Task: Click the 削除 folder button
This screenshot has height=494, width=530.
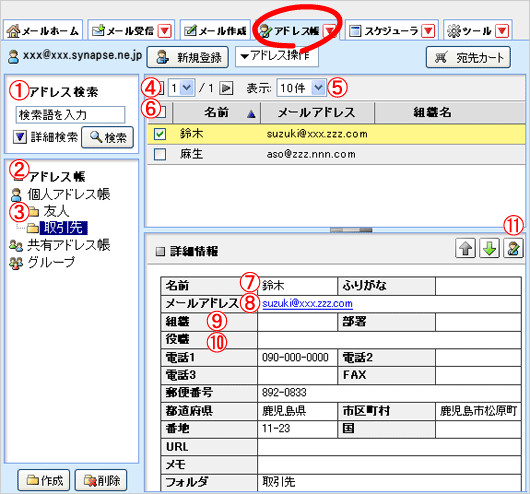Action: (101, 480)
